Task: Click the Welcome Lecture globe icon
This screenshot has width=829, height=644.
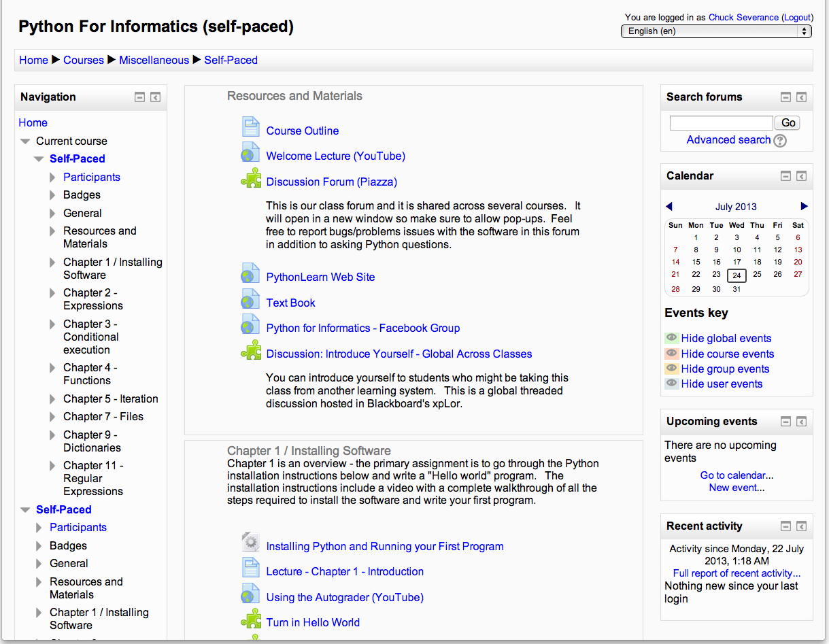Action: (x=250, y=153)
